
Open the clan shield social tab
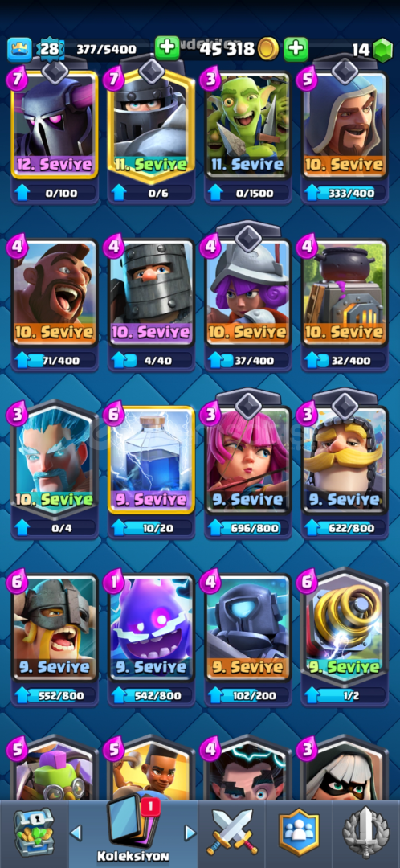299,832
